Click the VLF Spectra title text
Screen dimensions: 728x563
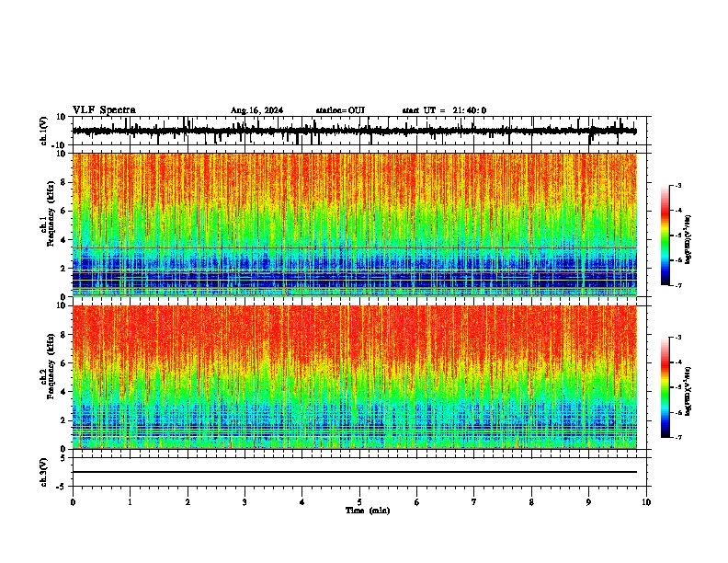(104, 110)
